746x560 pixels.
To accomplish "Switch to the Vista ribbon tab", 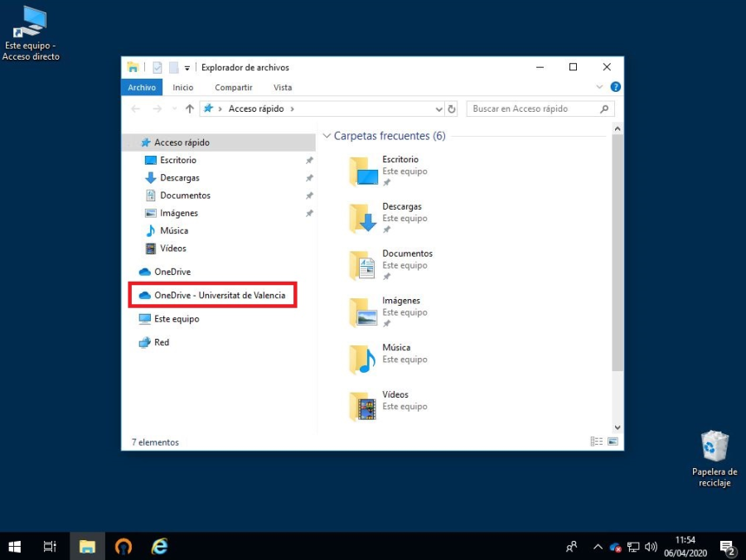I will tap(283, 88).
